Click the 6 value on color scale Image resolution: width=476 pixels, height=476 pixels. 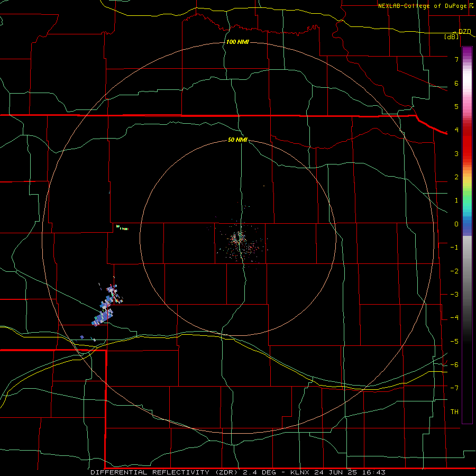pyautogui.click(x=456, y=83)
